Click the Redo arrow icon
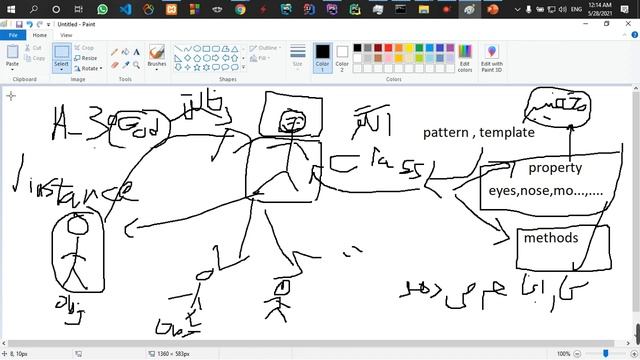The width and height of the screenshot is (640, 360). (x=40, y=24)
